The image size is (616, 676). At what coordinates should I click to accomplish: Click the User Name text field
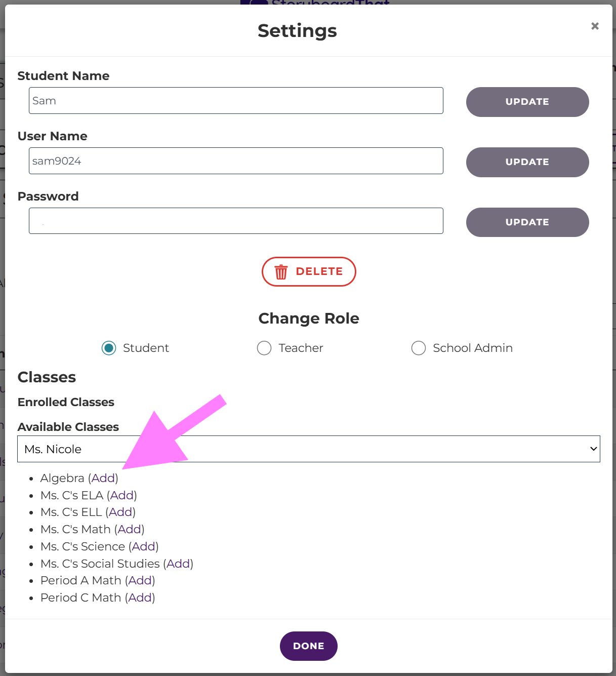coord(236,161)
